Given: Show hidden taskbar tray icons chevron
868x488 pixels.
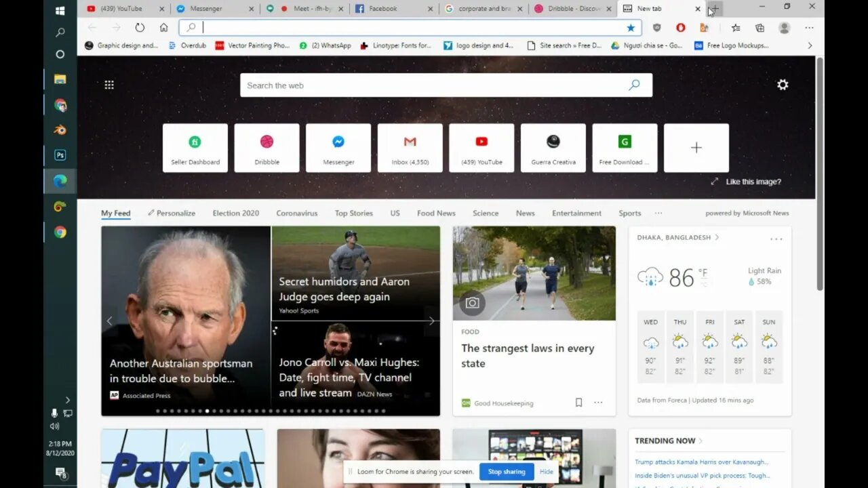Looking at the screenshot, I should tap(67, 400).
